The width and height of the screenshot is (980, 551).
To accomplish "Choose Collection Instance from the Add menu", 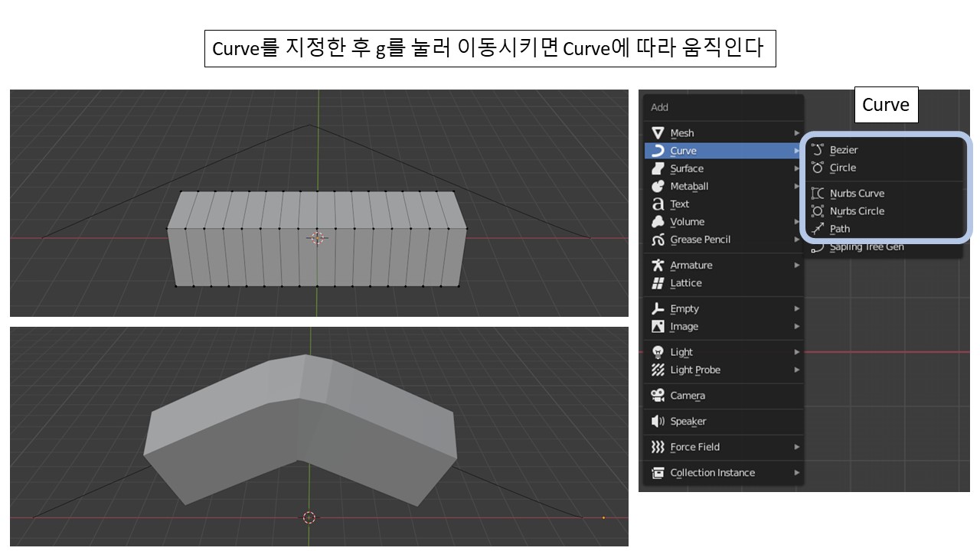I will click(x=714, y=472).
